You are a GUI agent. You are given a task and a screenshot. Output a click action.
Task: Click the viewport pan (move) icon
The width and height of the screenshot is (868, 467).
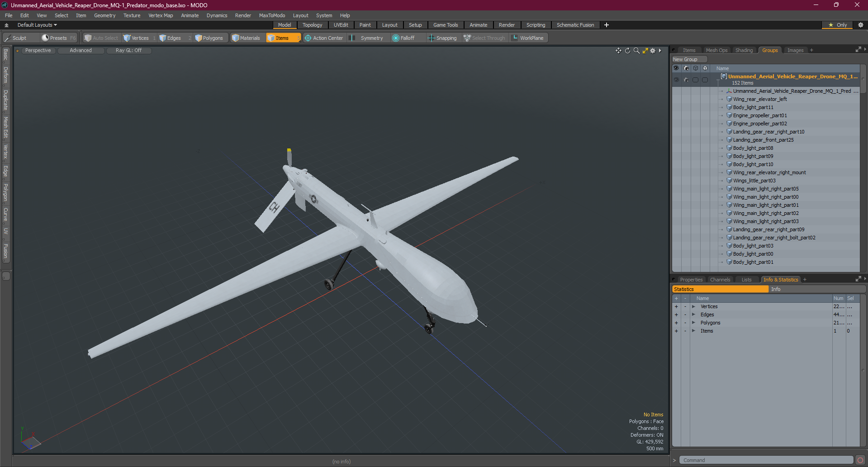click(x=618, y=51)
